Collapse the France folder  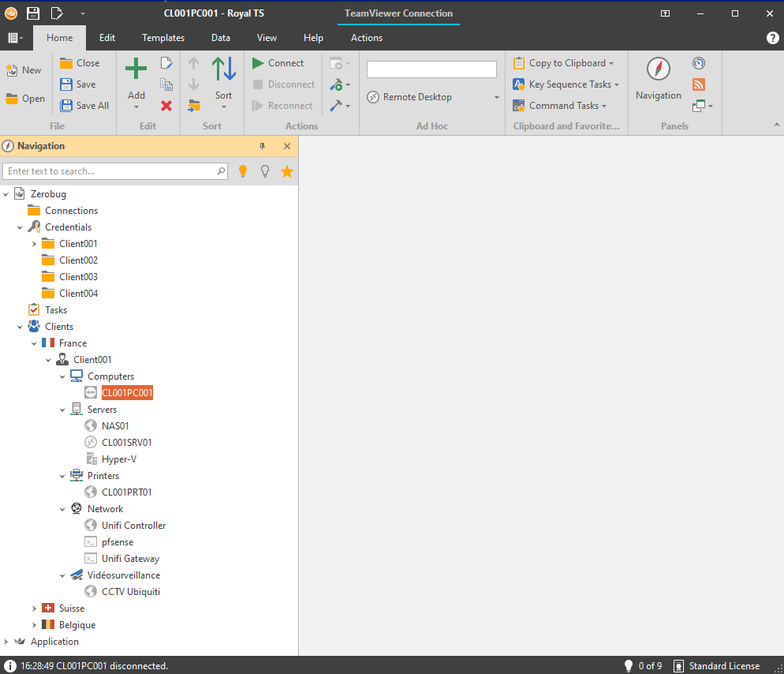pyautogui.click(x=34, y=344)
